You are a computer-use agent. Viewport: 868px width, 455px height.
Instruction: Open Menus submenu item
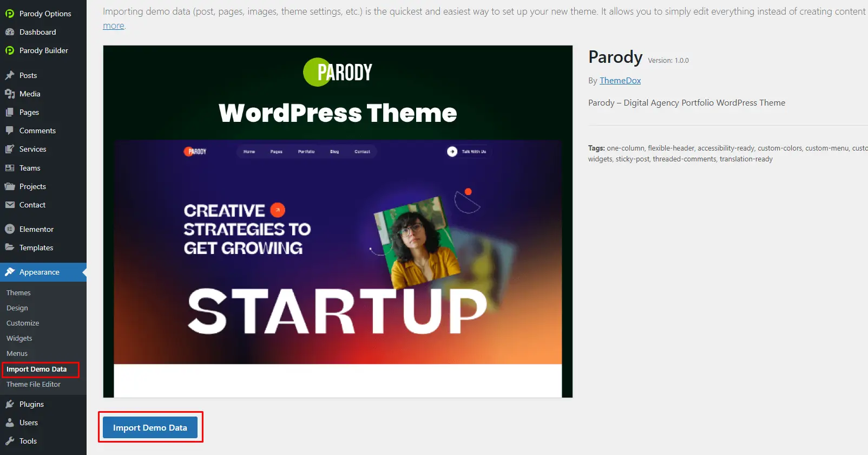(17, 353)
